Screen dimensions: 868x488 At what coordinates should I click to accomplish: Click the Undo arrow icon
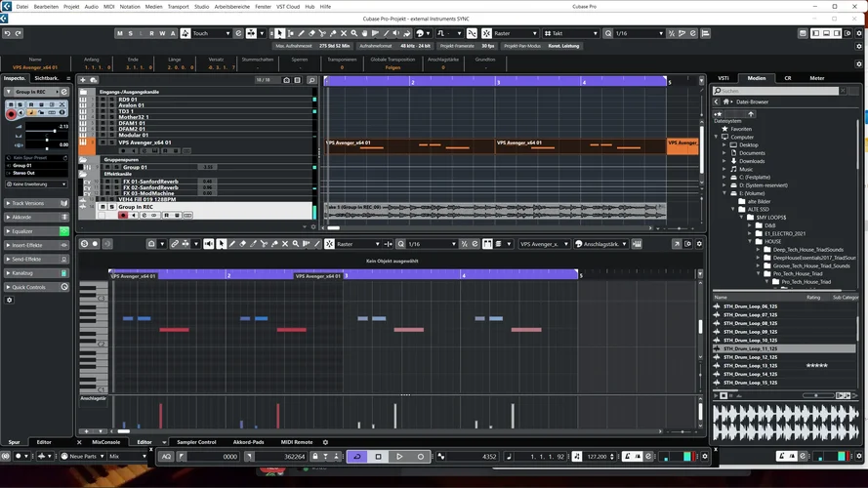(x=7, y=33)
